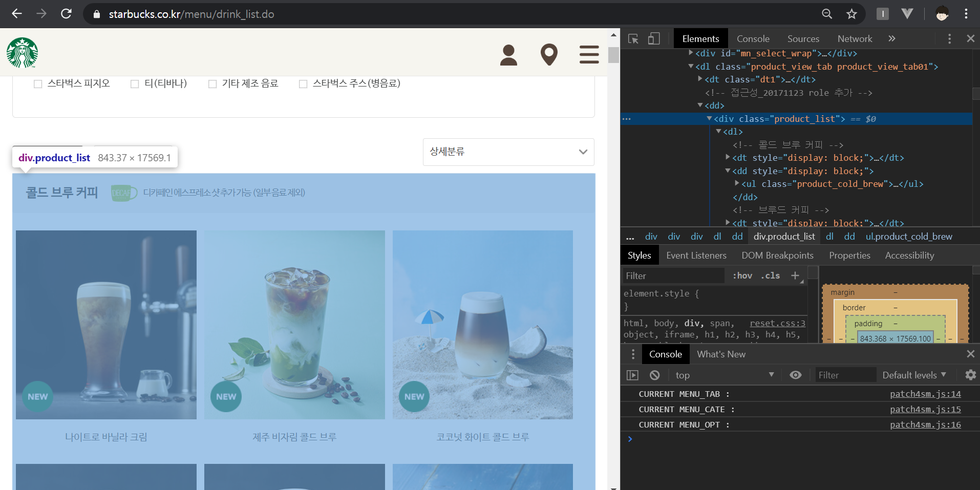Image resolution: width=980 pixels, height=490 pixels.
Task: Close the console drawer
Action: click(x=970, y=354)
